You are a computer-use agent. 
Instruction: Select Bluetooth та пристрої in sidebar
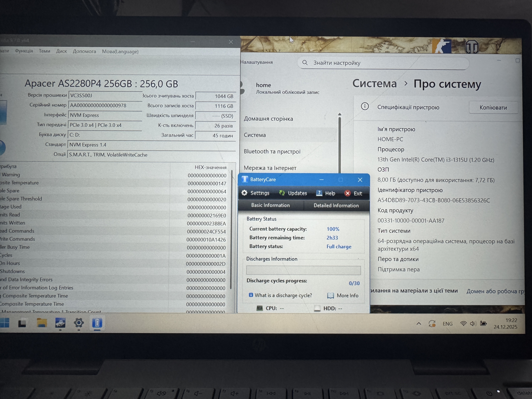(x=272, y=151)
